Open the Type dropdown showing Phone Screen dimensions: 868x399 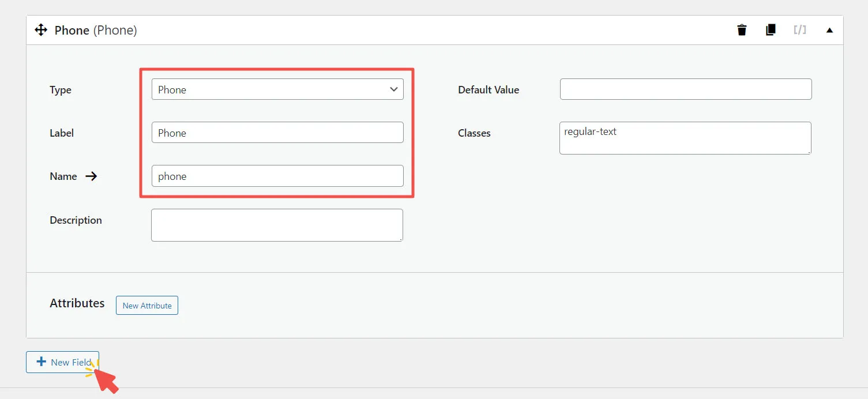point(277,89)
